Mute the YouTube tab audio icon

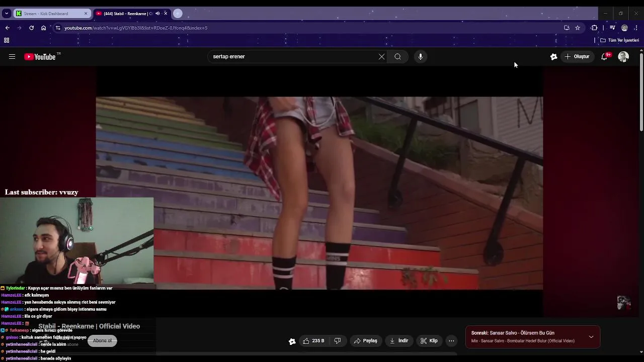point(157,14)
